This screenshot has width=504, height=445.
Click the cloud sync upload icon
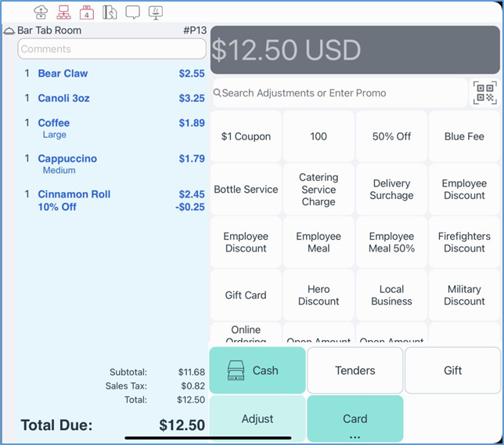(41, 12)
